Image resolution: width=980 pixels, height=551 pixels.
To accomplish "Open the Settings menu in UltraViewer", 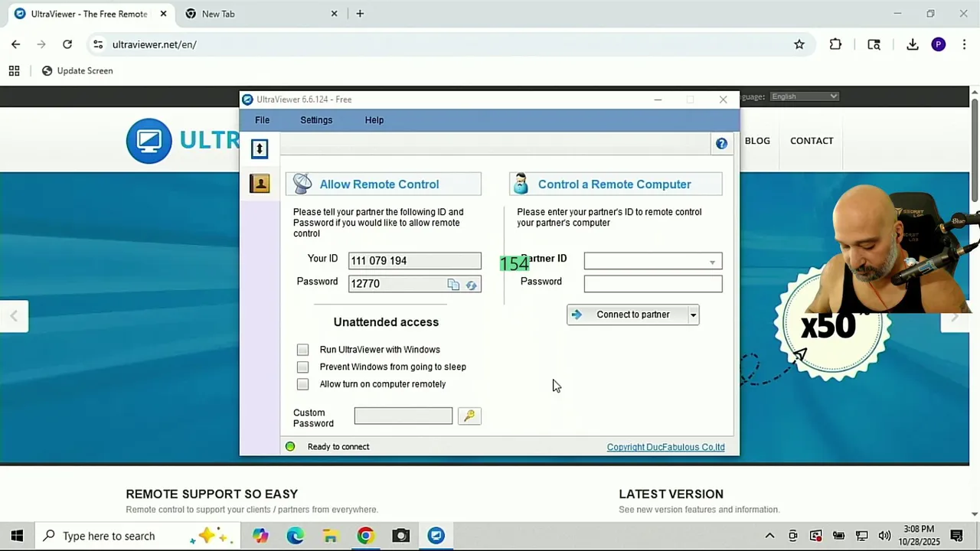I will pos(316,120).
